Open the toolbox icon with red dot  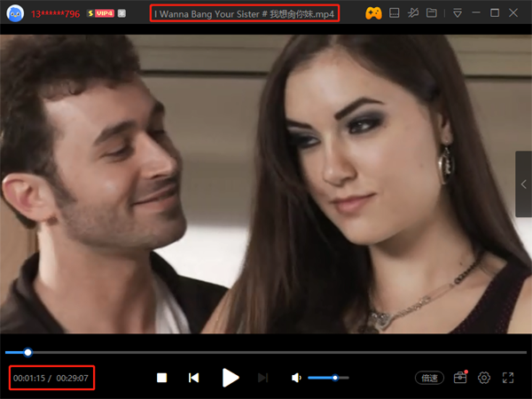pyautogui.click(x=459, y=378)
